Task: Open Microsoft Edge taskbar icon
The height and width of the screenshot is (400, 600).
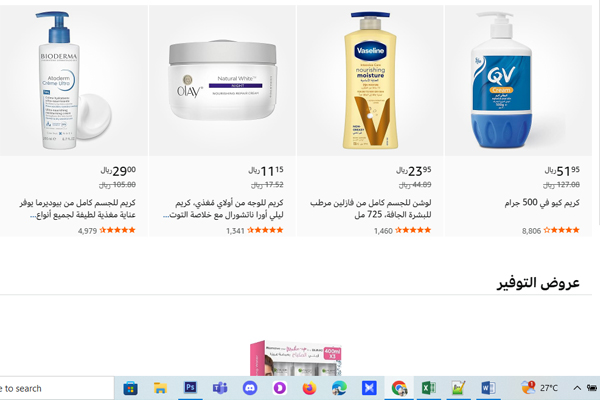Action: click(x=339, y=388)
